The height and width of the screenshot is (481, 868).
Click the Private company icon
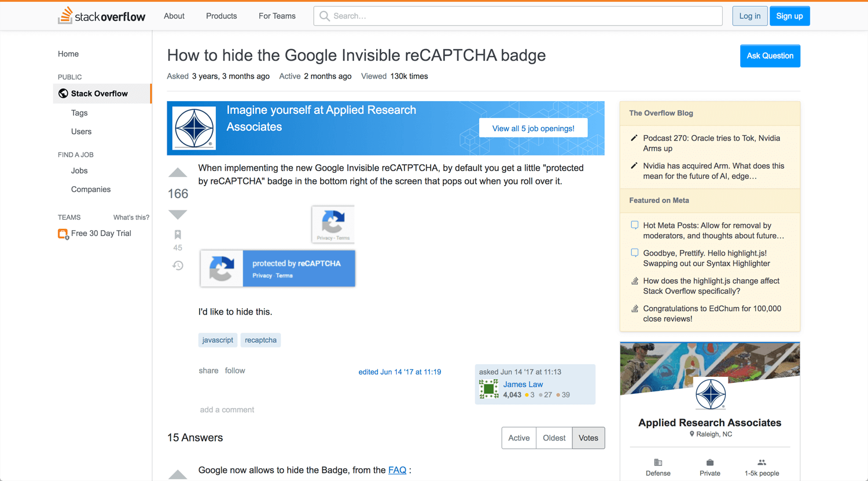tap(710, 462)
